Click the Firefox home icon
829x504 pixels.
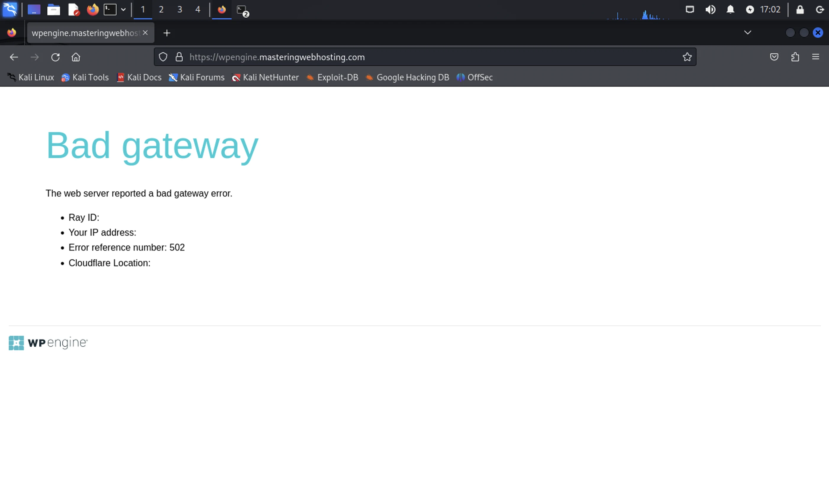(x=76, y=57)
